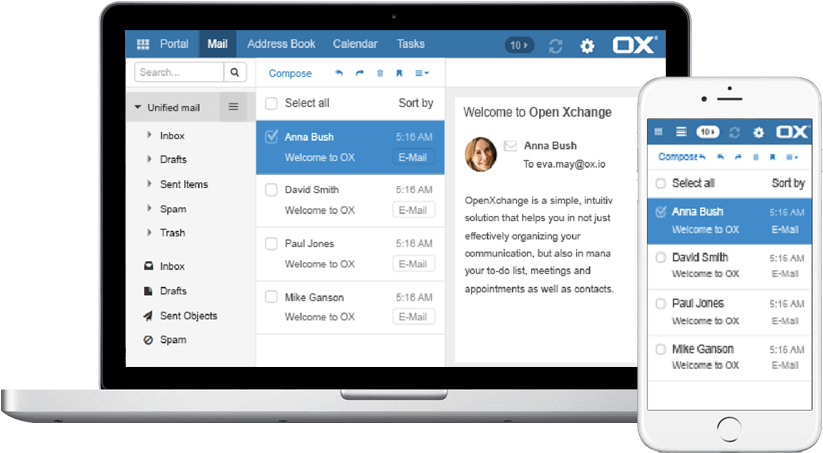Click "Welcome to Open Xchange" message heading
This screenshot has width=823, height=453.
tap(537, 112)
